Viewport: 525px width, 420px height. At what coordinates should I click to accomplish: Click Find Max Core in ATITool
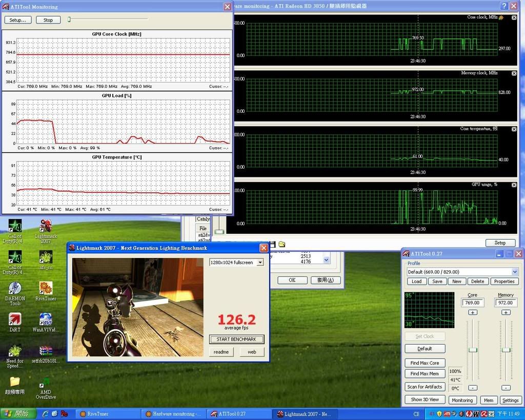coord(425,363)
